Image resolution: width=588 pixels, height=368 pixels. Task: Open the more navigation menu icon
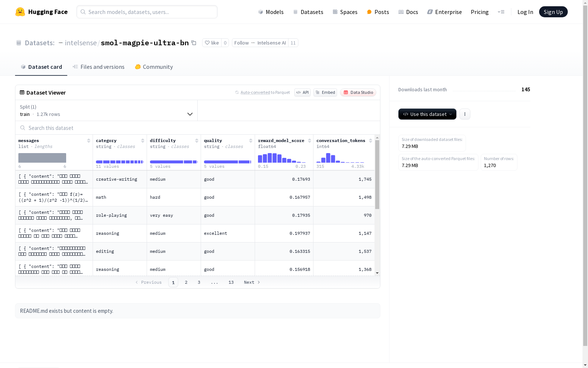[501, 12]
